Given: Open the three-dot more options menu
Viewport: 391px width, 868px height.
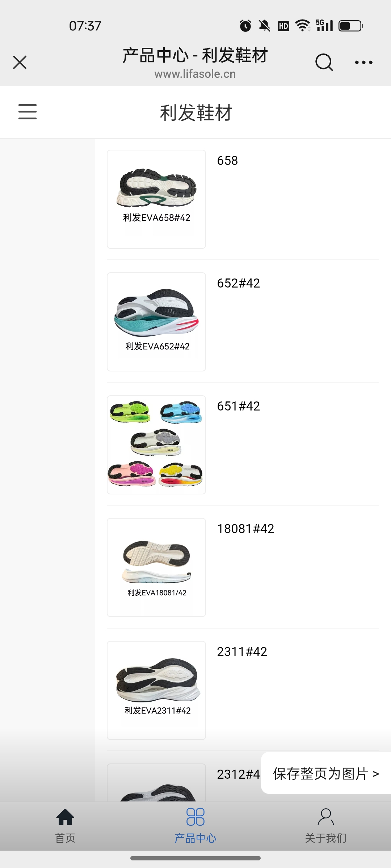Looking at the screenshot, I should [x=363, y=62].
